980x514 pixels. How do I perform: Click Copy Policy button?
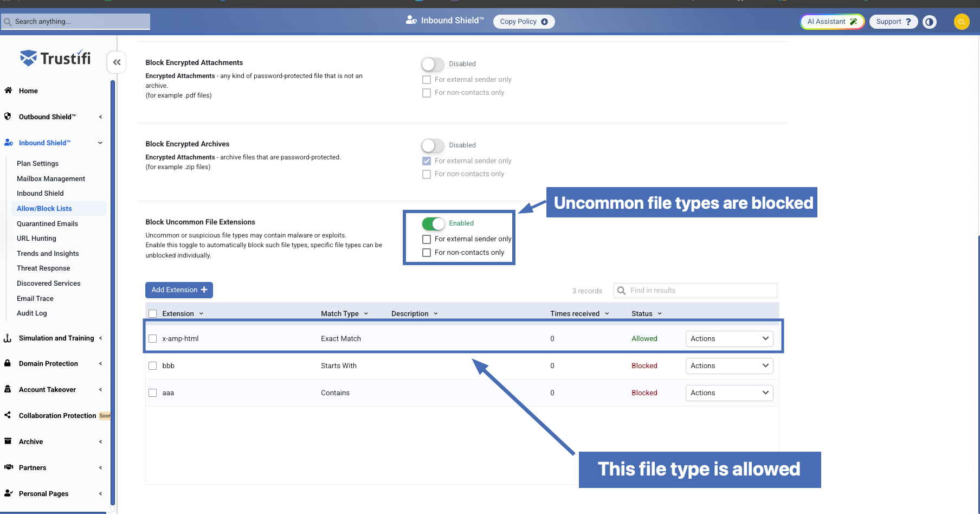click(x=524, y=22)
